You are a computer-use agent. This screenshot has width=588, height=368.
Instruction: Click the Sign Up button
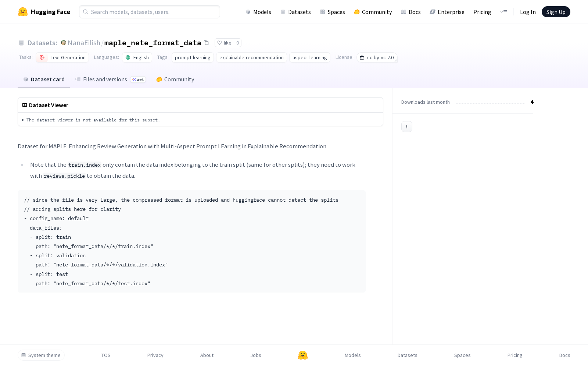click(x=556, y=12)
